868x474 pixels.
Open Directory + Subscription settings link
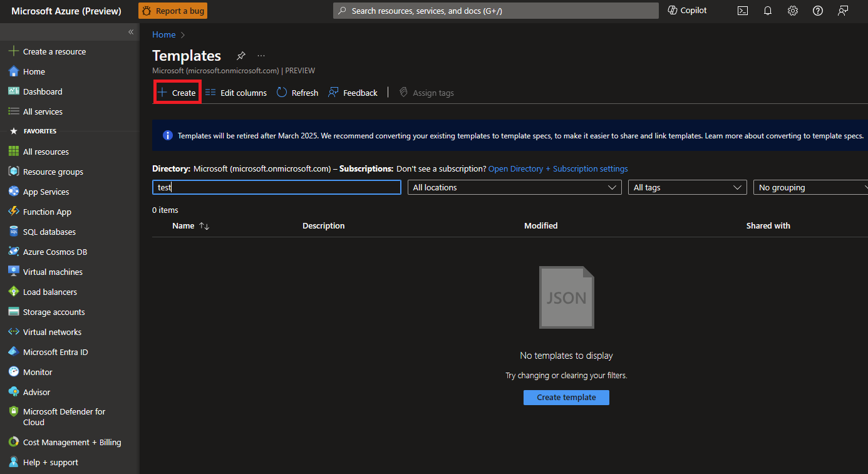[x=558, y=168]
